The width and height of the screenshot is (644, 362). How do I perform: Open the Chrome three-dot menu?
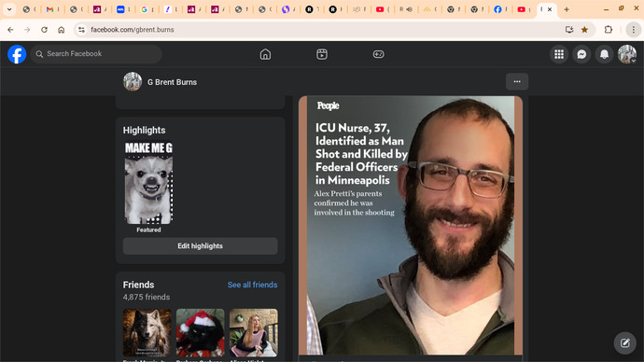pos(634,30)
